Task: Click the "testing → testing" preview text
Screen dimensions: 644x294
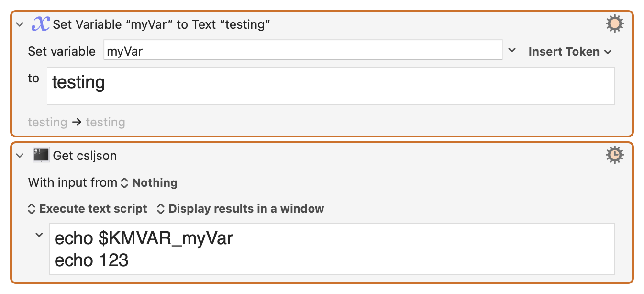Action: [77, 122]
